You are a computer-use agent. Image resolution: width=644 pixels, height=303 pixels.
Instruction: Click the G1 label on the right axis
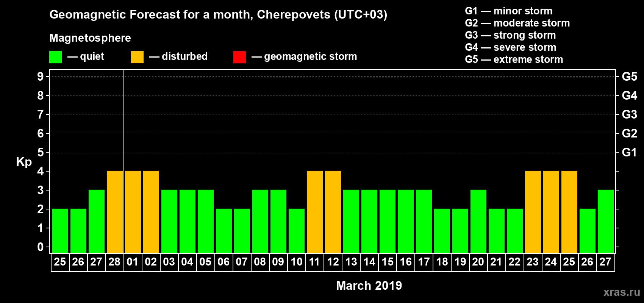630,152
